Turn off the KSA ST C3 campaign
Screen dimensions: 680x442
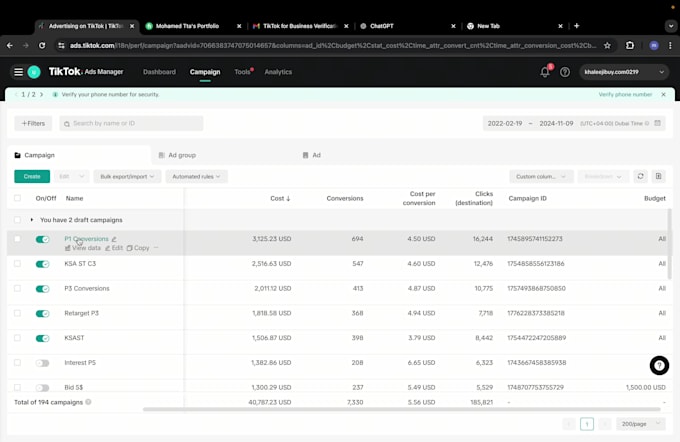pos(42,264)
